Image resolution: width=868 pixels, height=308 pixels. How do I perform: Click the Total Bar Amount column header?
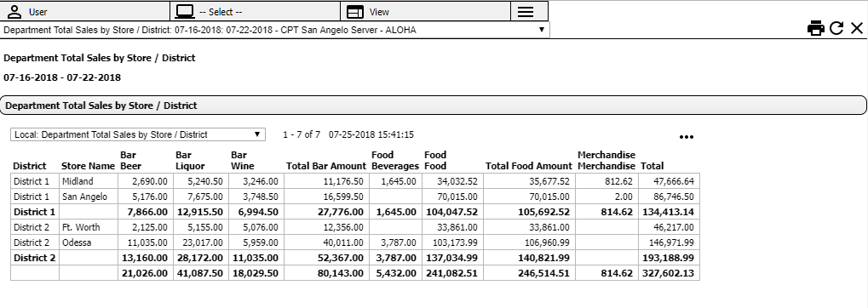tap(326, 166)
